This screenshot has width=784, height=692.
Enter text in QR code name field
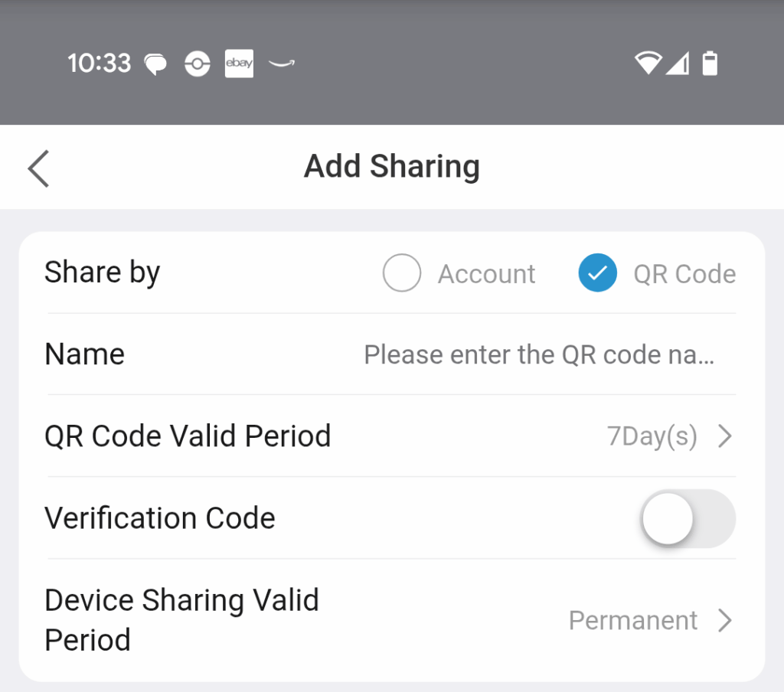[x=539, y=355]
